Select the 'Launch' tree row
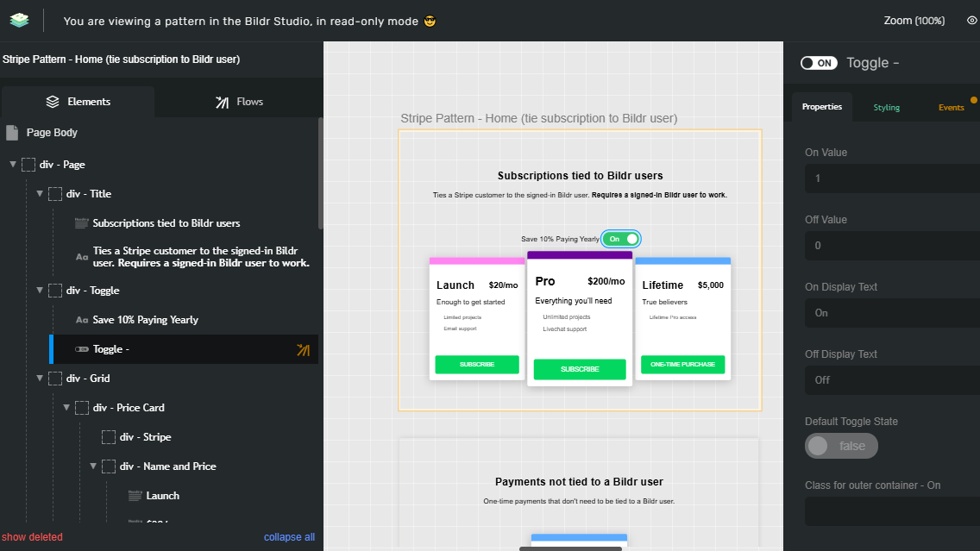Screen dimensions: 980x551 pyautogui.click(x=162, y=496)
